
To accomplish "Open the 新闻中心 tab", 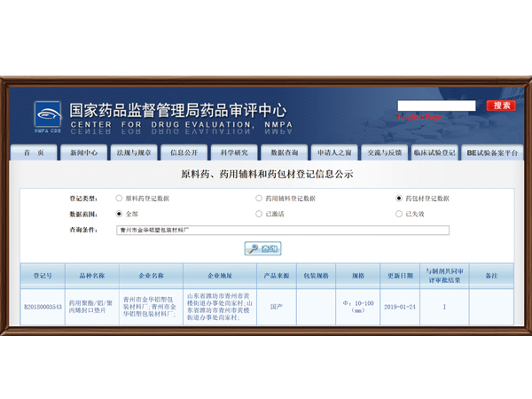I will coord(84,153).
